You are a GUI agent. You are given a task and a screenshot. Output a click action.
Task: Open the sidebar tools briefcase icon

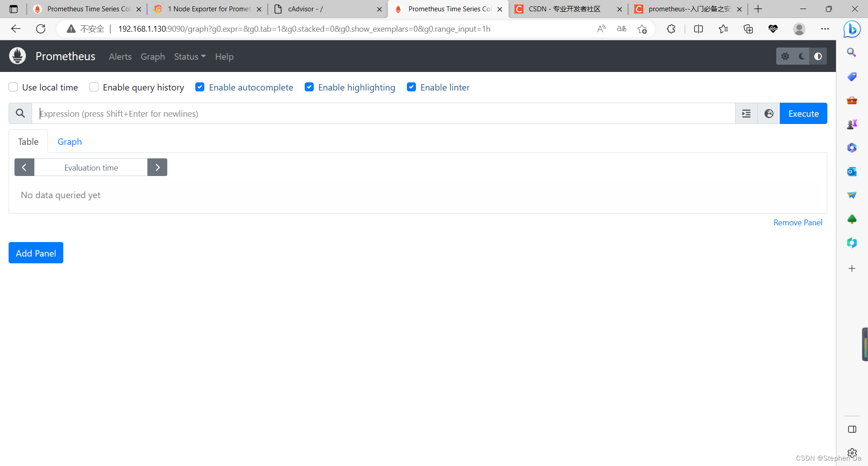[852, 100]
